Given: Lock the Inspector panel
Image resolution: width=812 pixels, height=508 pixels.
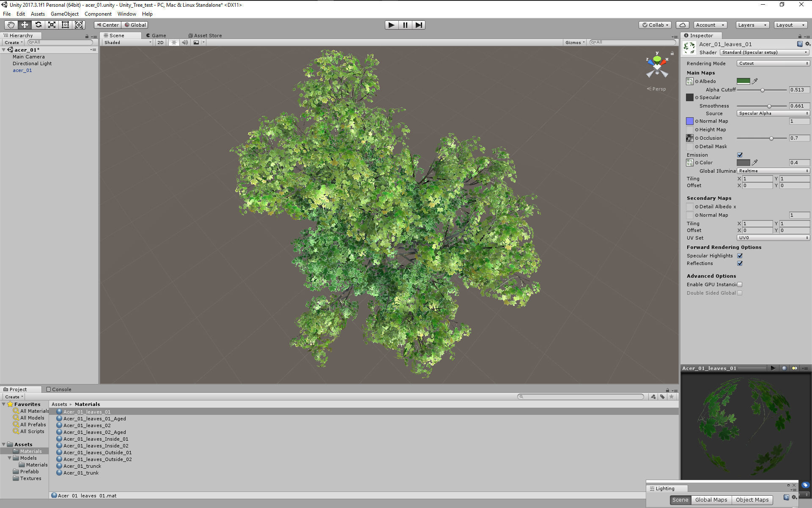Looking at the screenshot, I should [x=800, y=36].
